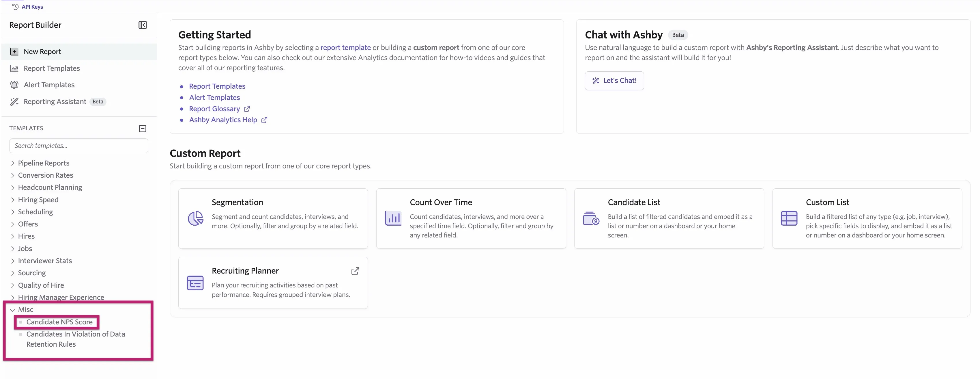The height and width of the screenshot is (379, 980).
Task: Click the TEMPLATES section heading
Action: tap(26, 128)
